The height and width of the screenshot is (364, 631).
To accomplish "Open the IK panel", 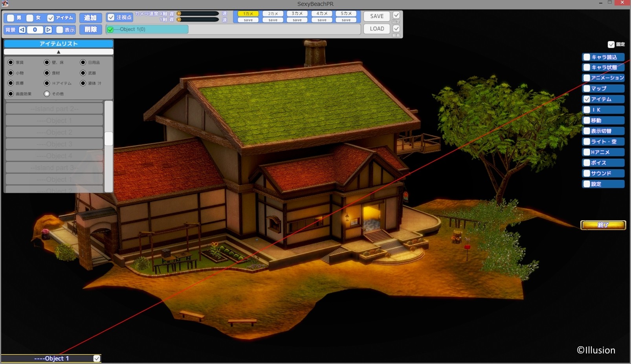I will click(603, 110).
